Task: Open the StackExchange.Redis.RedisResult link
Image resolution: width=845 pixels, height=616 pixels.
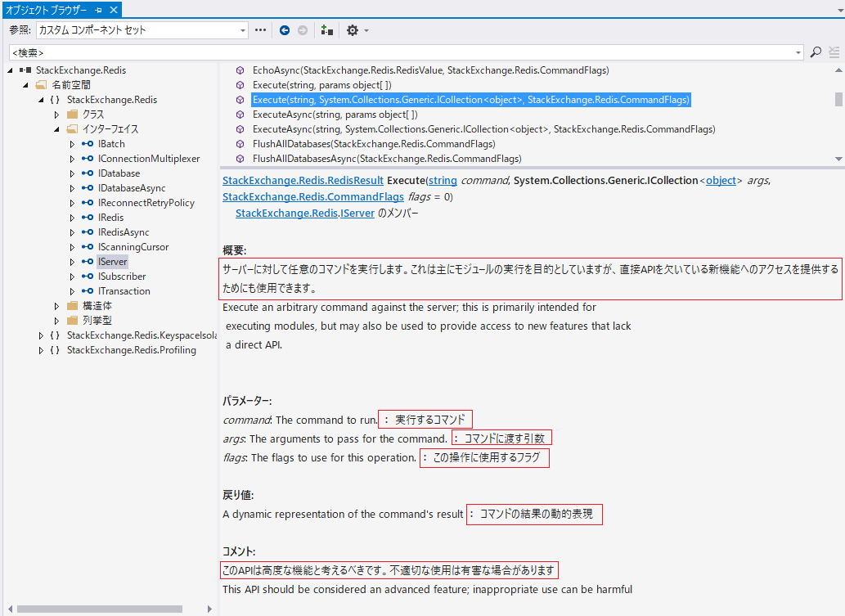Action: click(x=303, y=181)
